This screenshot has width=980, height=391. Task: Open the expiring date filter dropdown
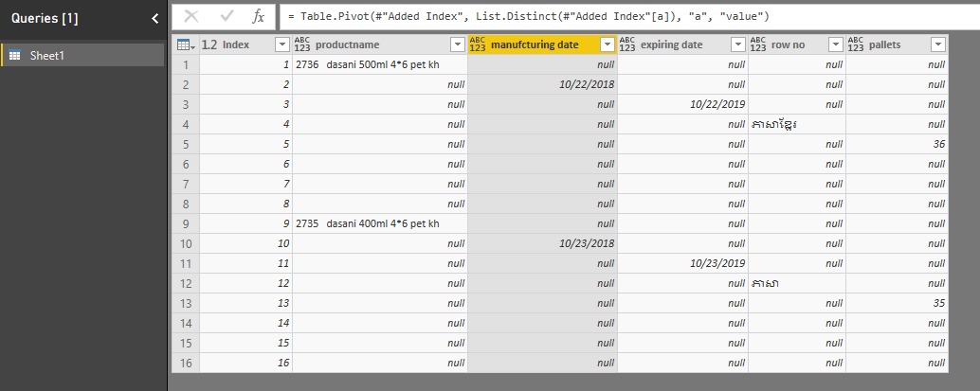(x=738, y=45)
